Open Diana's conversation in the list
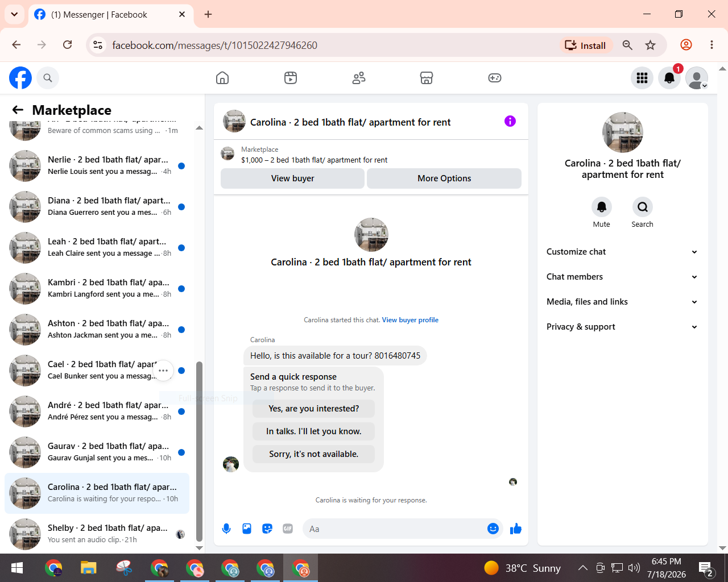 (97, 207)
